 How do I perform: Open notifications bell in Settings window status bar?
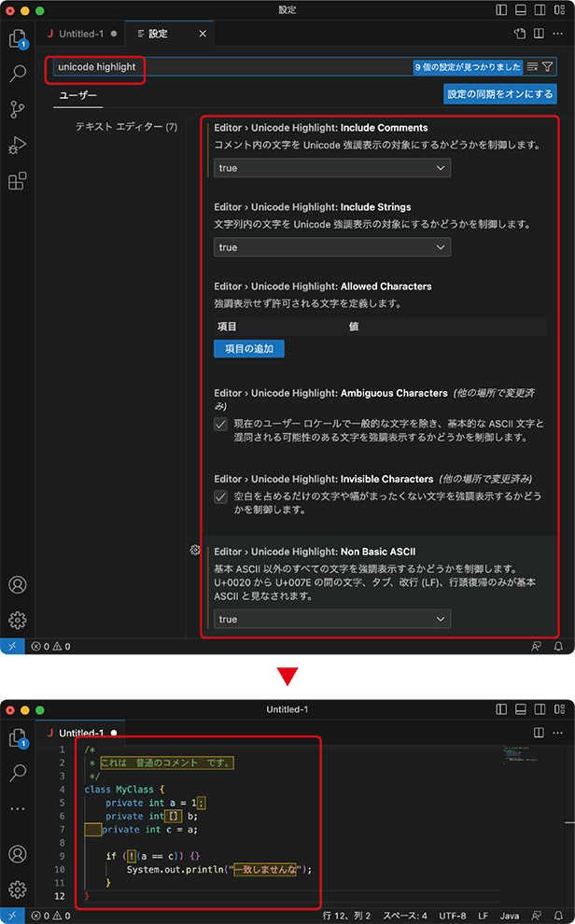[558, 647]
